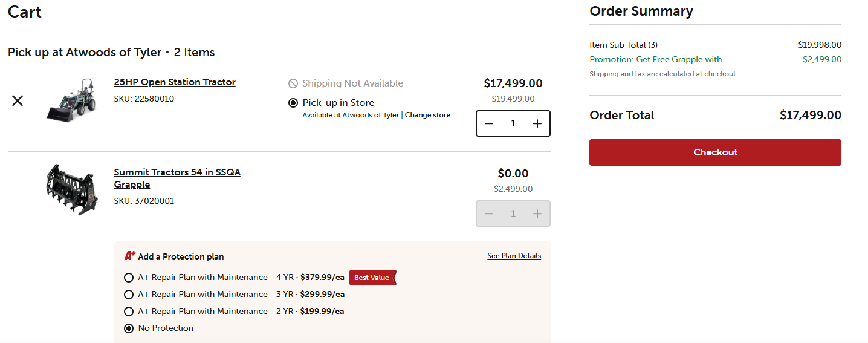Choose the 3 YR Repair Plan
Image resolution: width=868 pixels, height=343 pixels.
tap(129, 295)
